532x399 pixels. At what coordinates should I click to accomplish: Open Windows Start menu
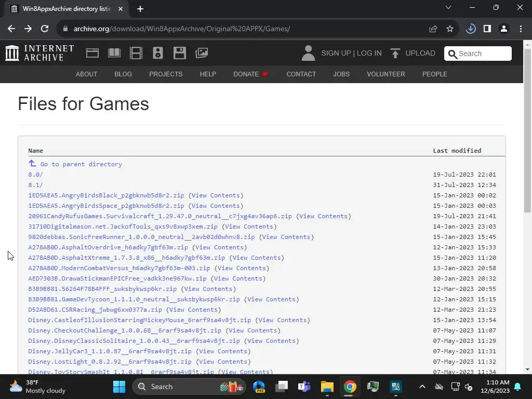pyautogui.click(x=119, y=387)
